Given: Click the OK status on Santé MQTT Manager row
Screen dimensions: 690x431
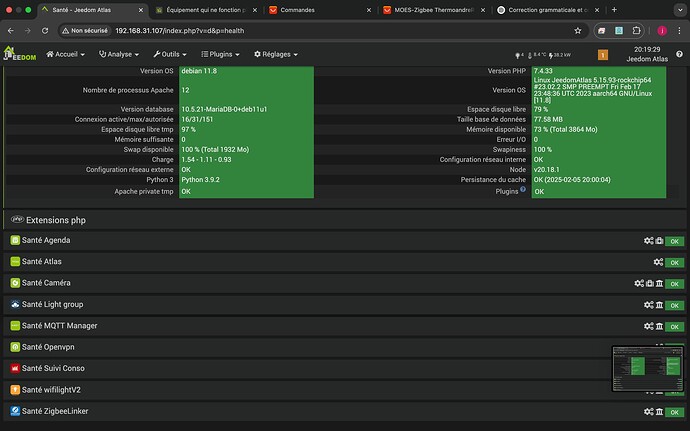Looking at the screenshot, I should coord(674,327).
